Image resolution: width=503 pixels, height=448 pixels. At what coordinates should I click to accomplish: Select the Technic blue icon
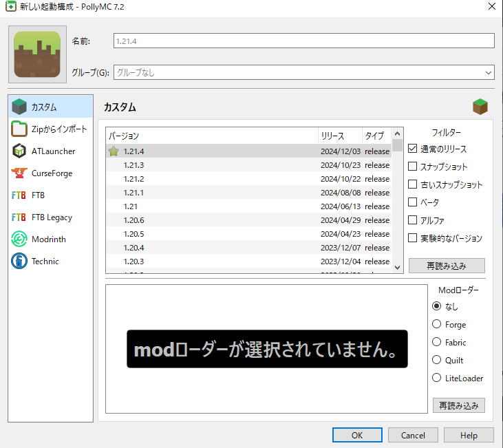[x=19, y=262]
